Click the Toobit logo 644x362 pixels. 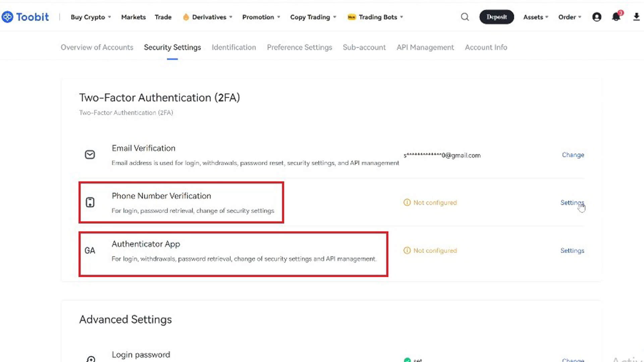coord(25,17)
